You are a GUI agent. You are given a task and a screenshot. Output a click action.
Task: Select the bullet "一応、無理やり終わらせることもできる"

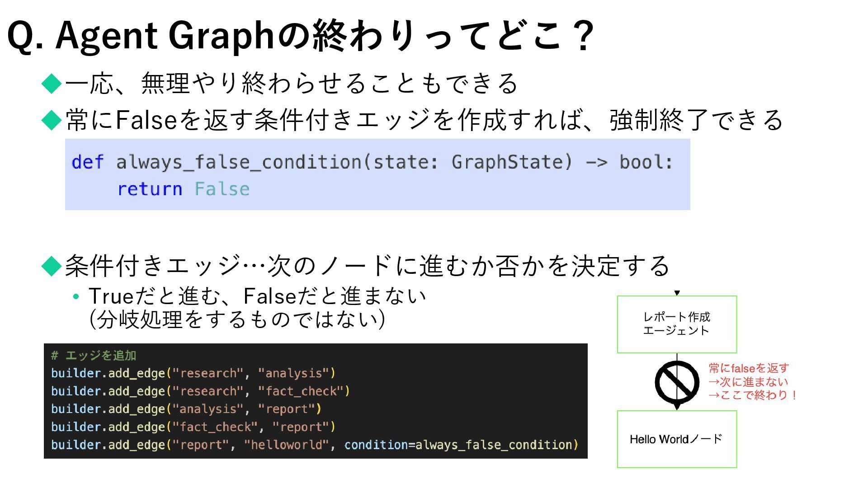click(x=292, y=84)
